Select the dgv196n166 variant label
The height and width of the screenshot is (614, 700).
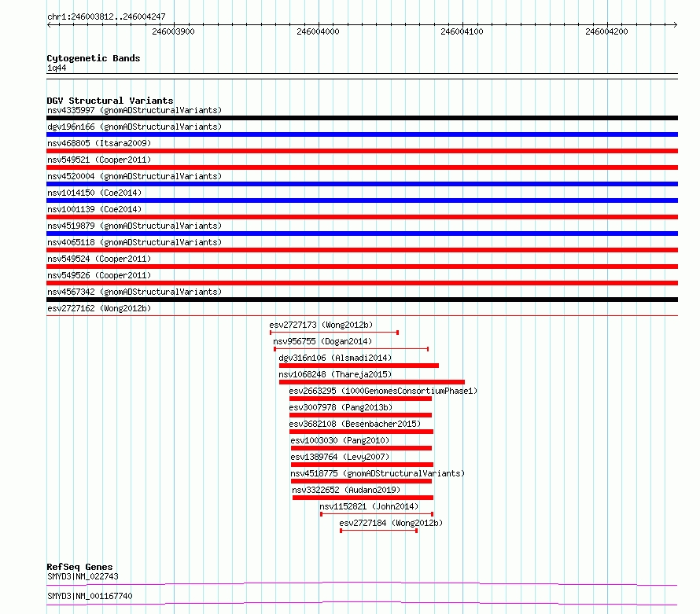coord(134,127)
